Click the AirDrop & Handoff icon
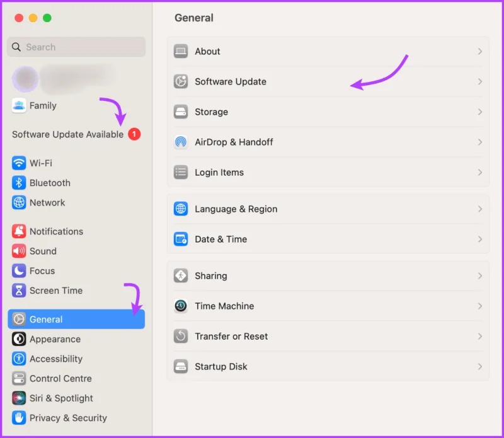Image resolution: width=504 pixels, height=438 pixels. pos(181,142)
